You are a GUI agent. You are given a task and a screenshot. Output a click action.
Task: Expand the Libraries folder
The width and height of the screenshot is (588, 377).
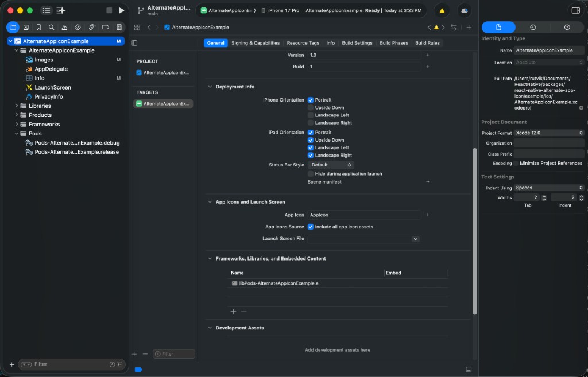click(x=17, y=106)
